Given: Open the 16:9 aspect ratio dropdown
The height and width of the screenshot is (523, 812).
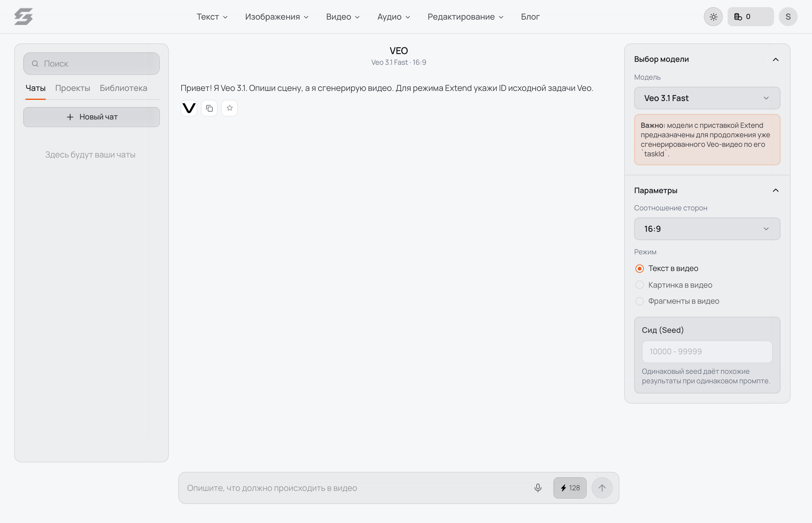Looking at the screenshot, I should click(x=707, y=229).
